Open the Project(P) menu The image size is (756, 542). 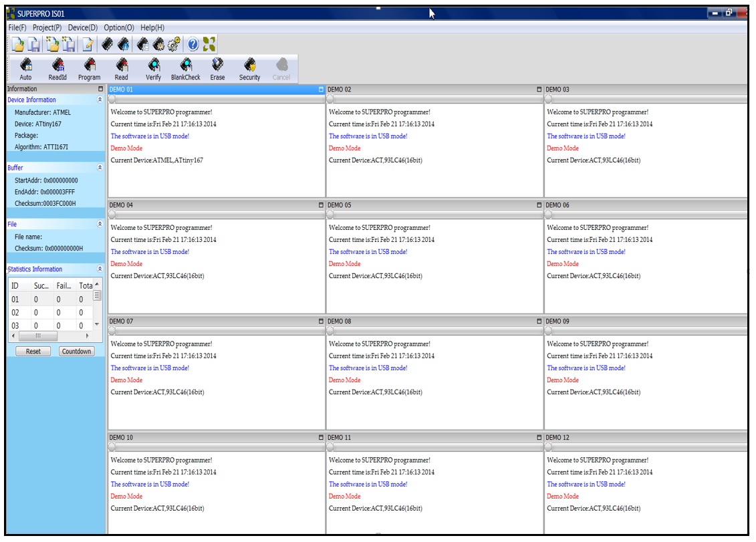click(47, 27)
